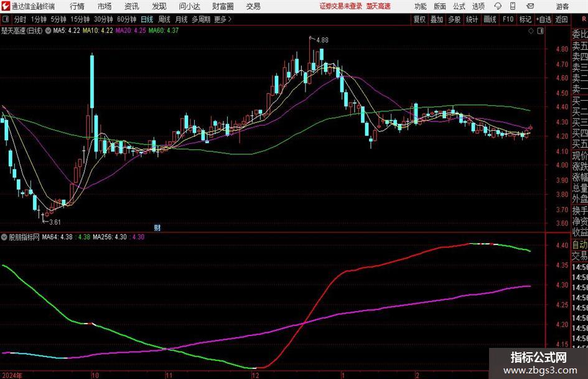The height and width of the screenshot is (379, 588).
Task: Toggle the left side panel icon
Action: 6,19
